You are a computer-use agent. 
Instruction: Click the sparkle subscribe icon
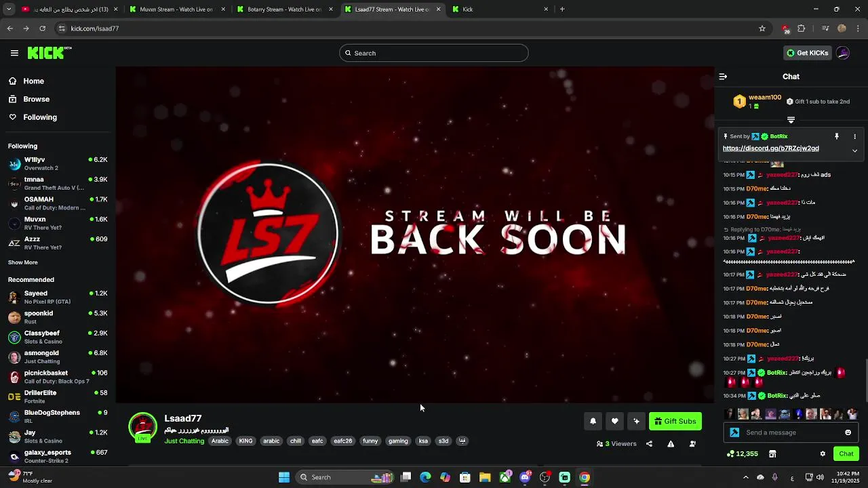point(636,421)
